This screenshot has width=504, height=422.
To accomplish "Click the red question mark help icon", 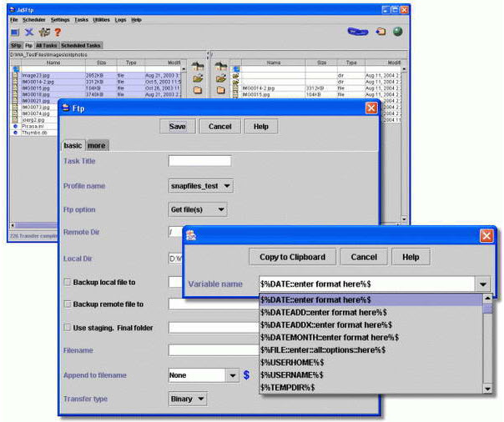I will coord(58,32).
